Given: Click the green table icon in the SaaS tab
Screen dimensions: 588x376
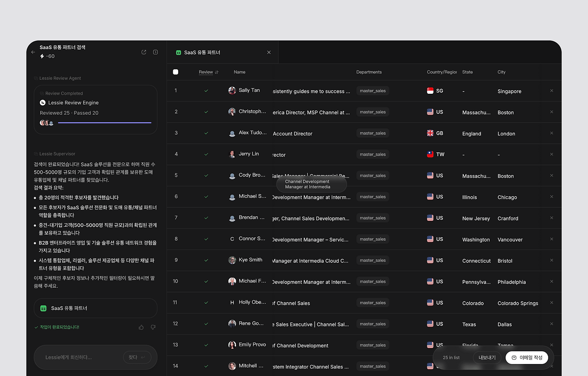Looking at the screenshot, I should click(x=179, y=52).
